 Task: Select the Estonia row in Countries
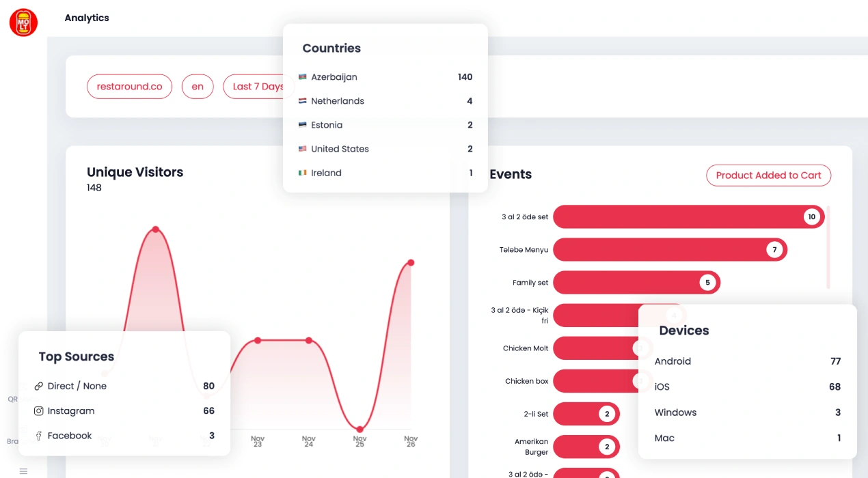click(x=385, y=125)
